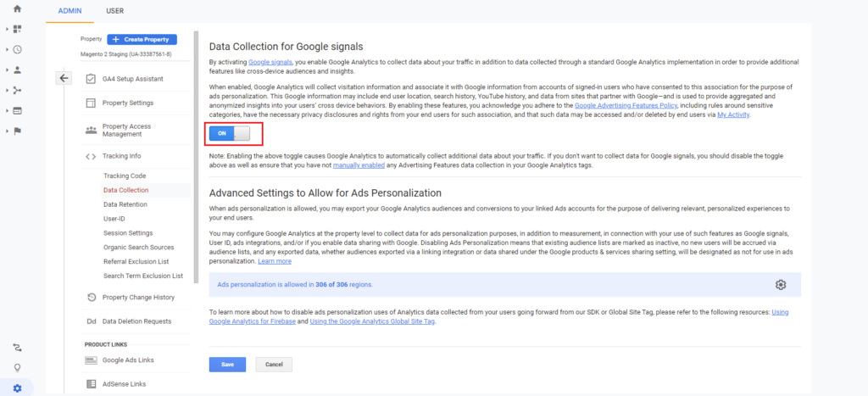Screen dimensions: 868x396
Task: Click the Cancel button
Action: click(x=274, y=365)
